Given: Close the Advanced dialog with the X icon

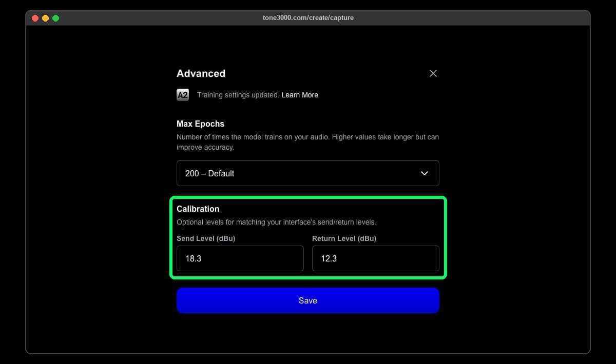Looking at the screenshot, I should [x=433, y=73].
